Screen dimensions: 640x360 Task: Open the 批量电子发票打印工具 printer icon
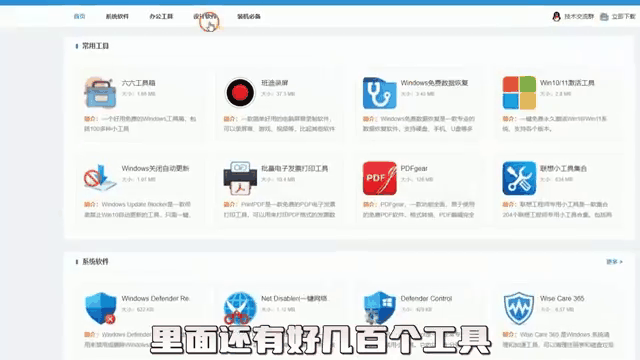(x=240, y=178)
